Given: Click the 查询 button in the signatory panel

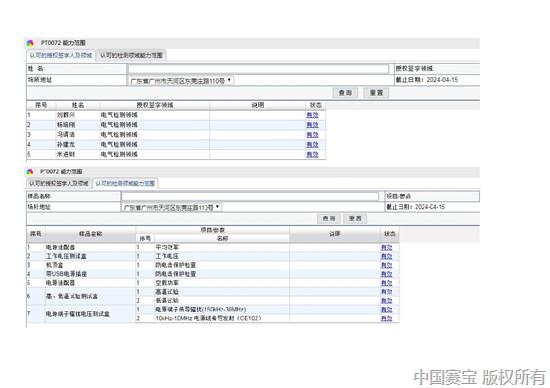Looking at the screenshot, I should click(x=345, y=93).
